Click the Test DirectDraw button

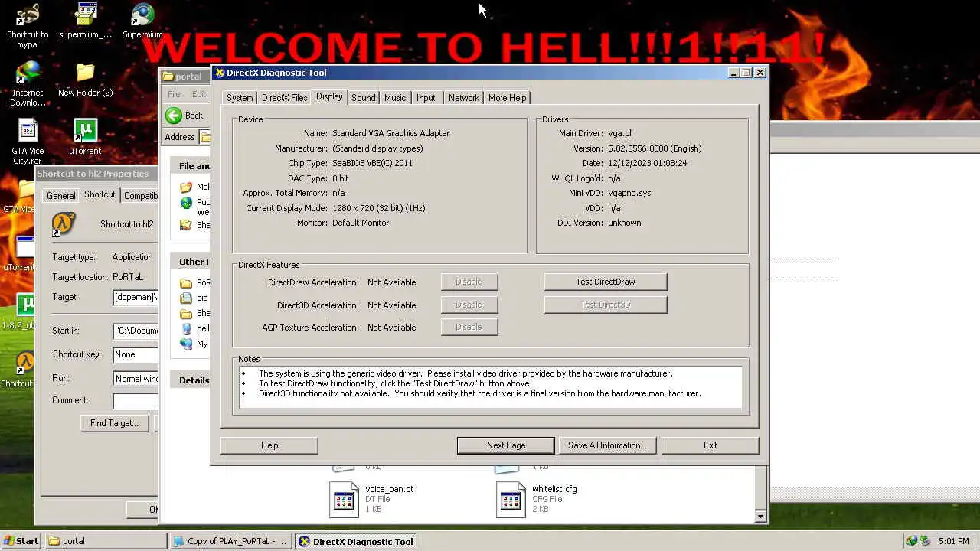click(x=606, y=282)
